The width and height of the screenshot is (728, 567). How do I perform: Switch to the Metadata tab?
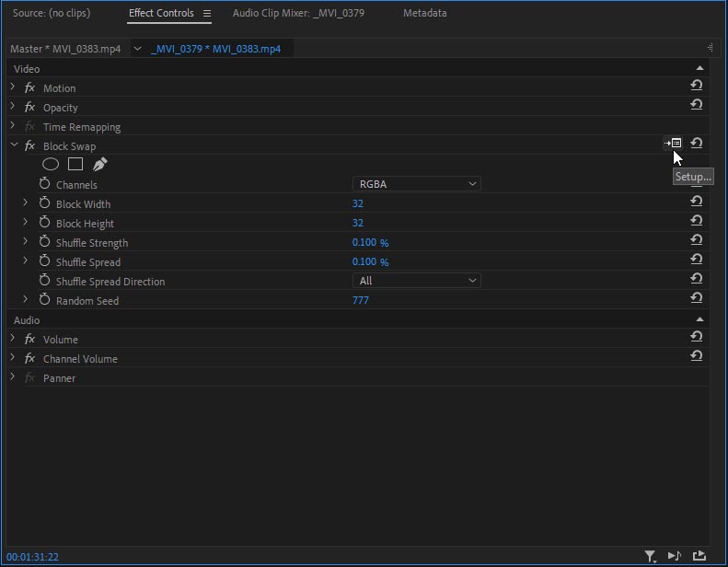tap(424, 14)
